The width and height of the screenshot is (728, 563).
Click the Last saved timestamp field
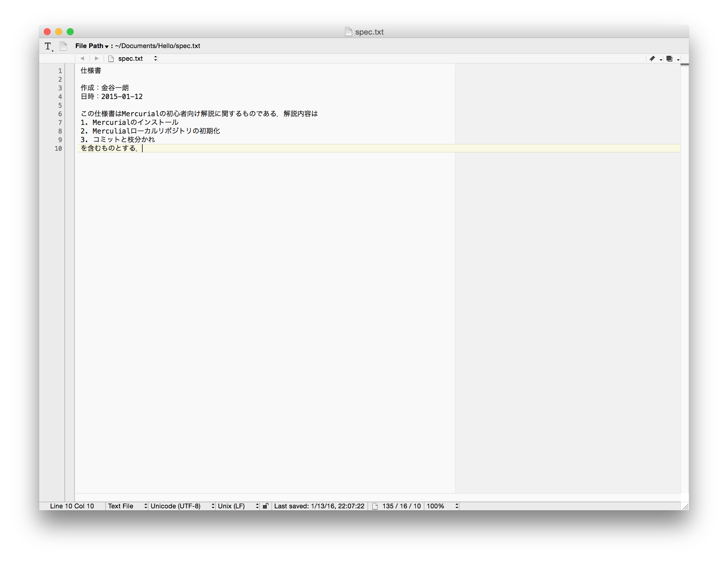pyautogui.click(x=319, y=506)
